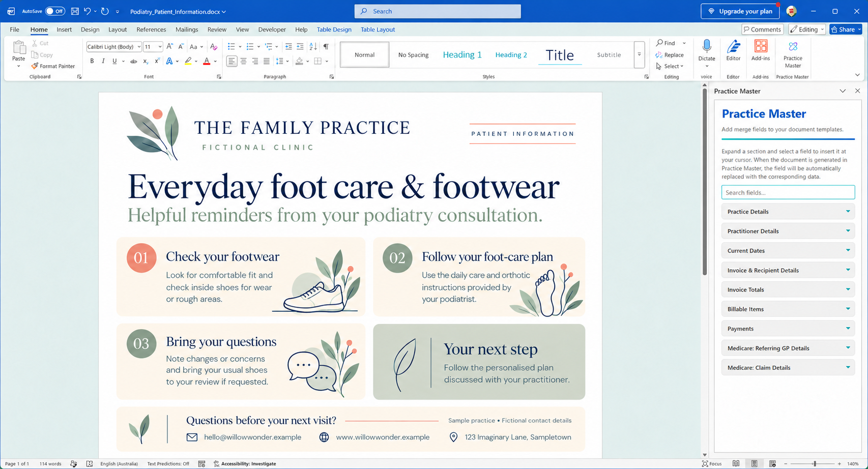
Task: Open the Insert ribbon tab
Action: coord(64,30)
